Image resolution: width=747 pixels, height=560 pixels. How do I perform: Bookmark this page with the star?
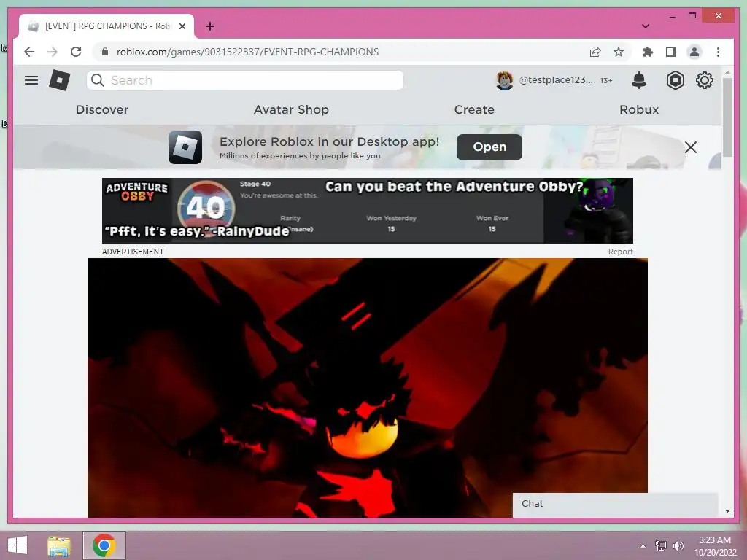[x=619, y=52]
